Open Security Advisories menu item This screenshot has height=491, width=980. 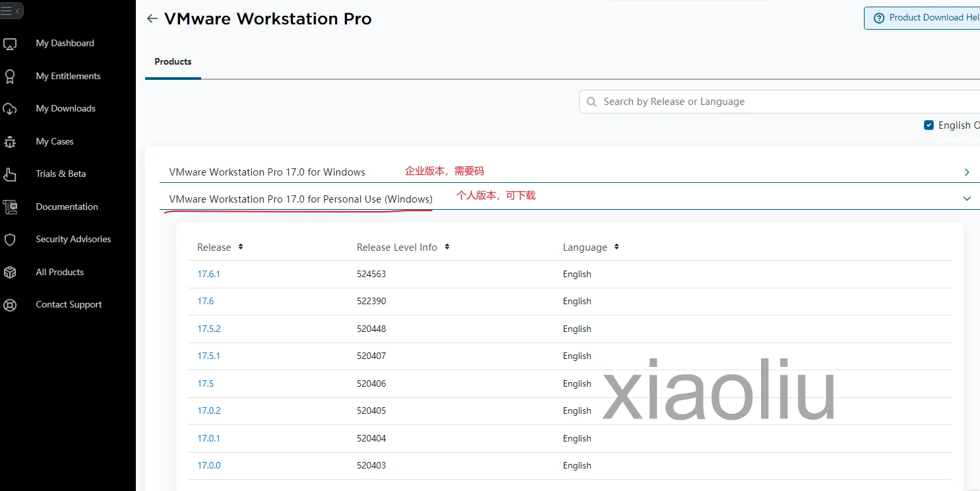click(x=73, y=240)
